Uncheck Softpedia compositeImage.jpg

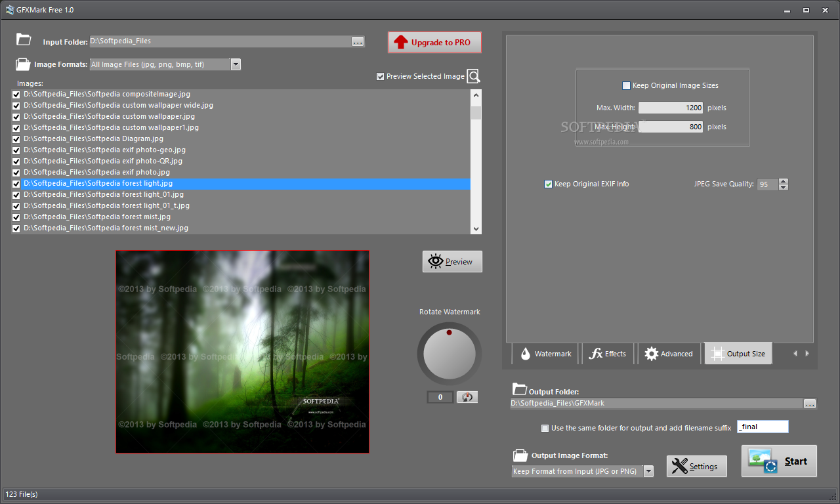tap(16, 94)
